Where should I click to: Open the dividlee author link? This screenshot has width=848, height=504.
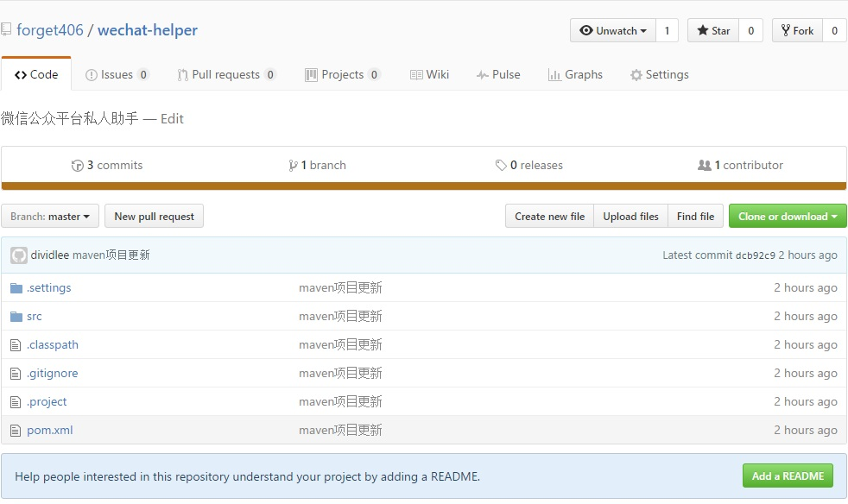pyautogui.click(x=50, y=255)
